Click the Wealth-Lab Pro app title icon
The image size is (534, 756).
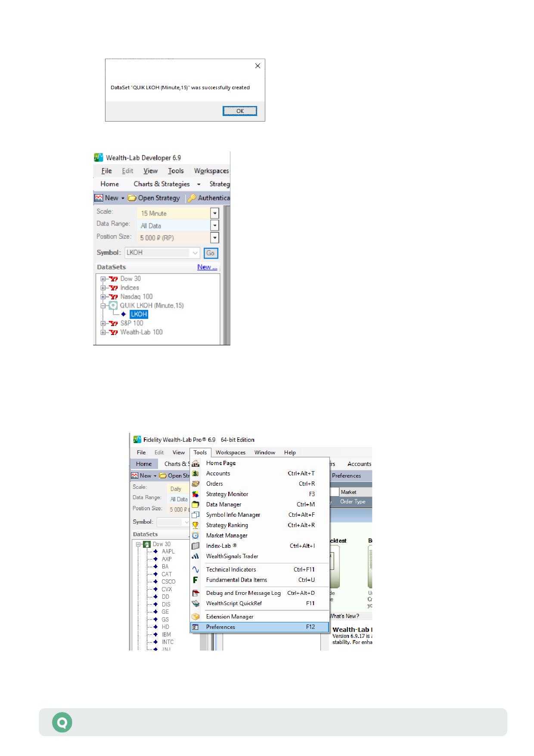click(x=137, y=440)
